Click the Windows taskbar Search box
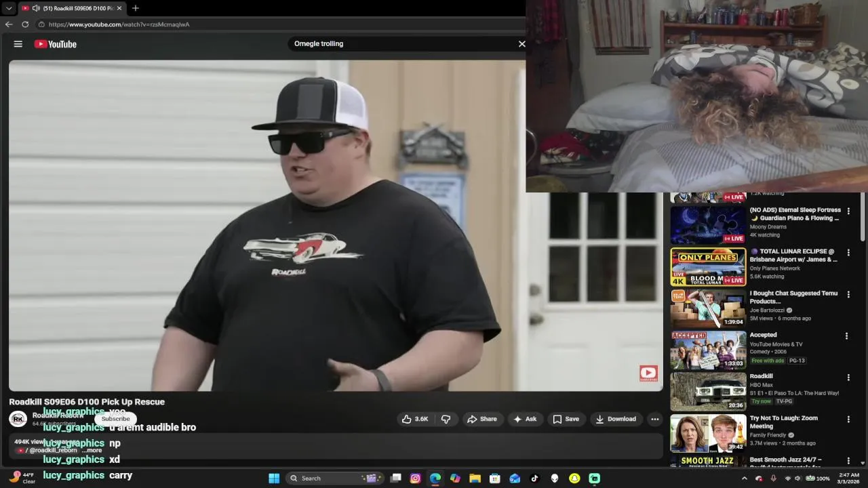This screenshot has width=868, height=488. [334, 478]
